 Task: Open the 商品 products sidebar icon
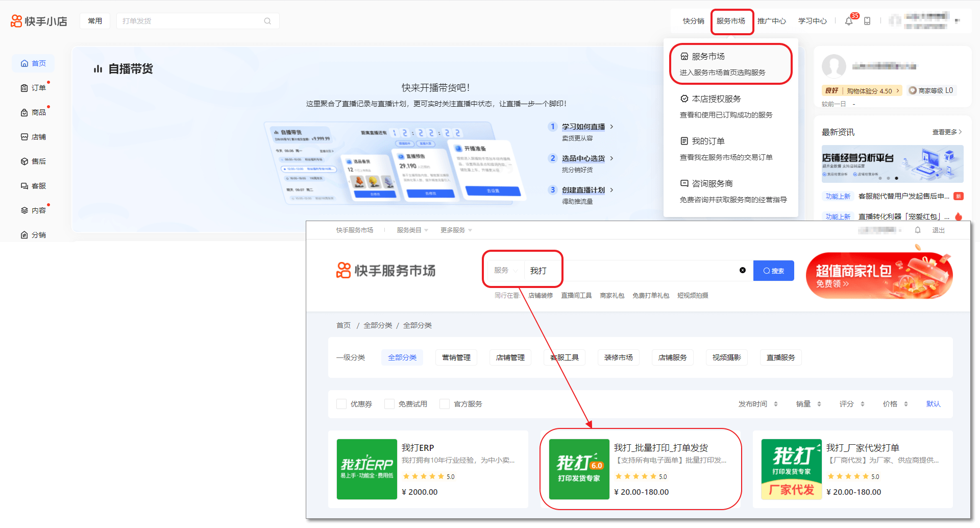tap(24, 112)
